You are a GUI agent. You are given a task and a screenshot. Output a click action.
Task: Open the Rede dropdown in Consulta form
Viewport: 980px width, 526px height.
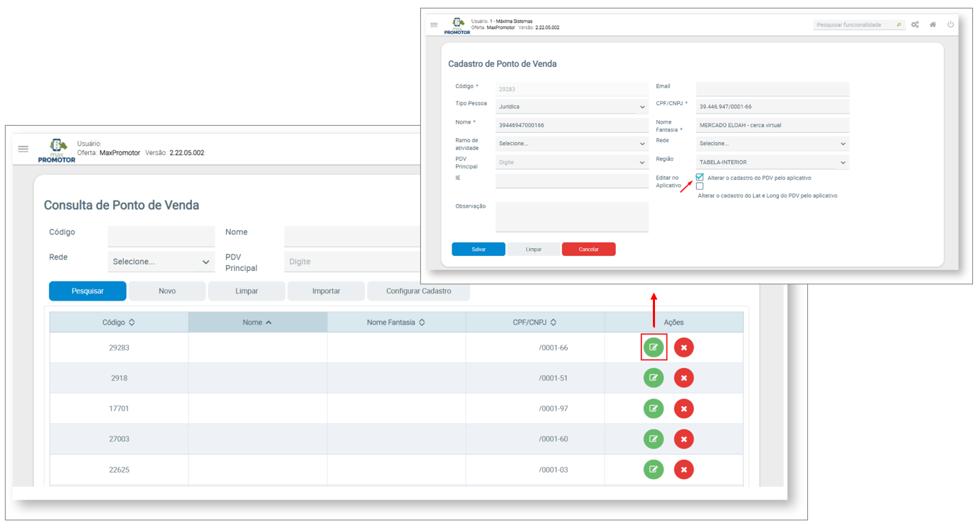click(161, 262)
